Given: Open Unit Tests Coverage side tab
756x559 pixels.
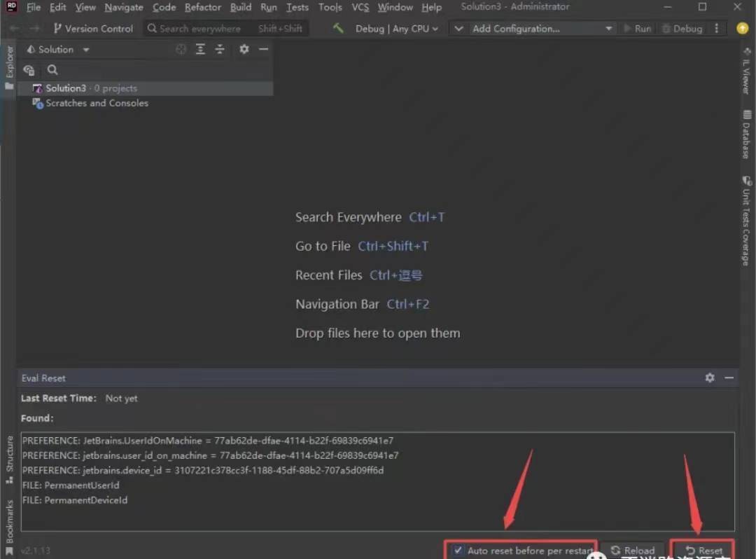Looking at the screenshot, I should (746, 221).
